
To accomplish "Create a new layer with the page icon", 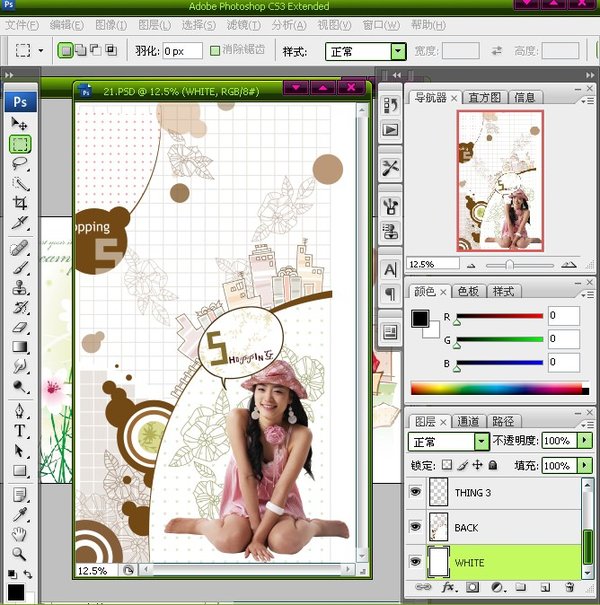I will point(546,588).
